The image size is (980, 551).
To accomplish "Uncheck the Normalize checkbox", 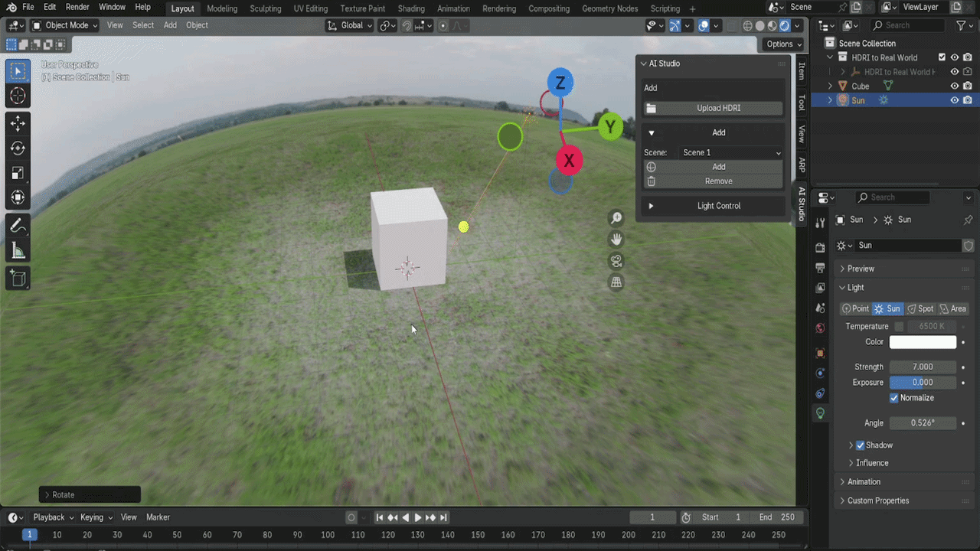I will 893,398.
